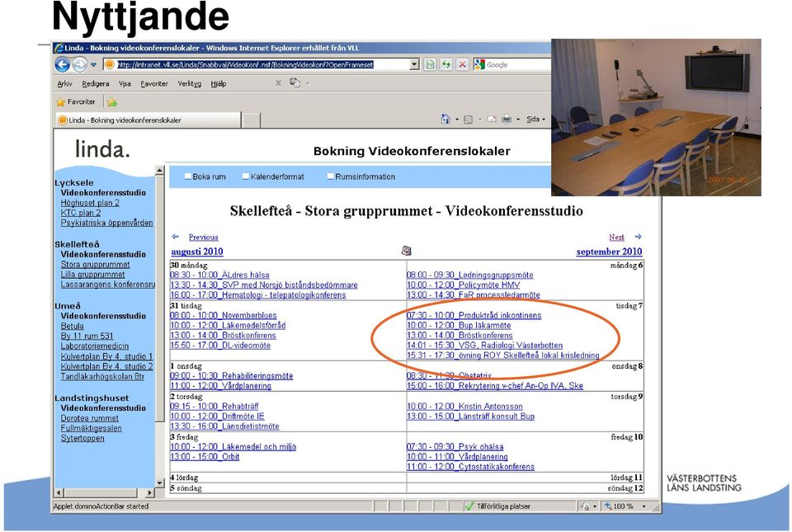Screen dimensions: 792x532
Task: Click the RSS feeds icon
Action: pos(469,120)
